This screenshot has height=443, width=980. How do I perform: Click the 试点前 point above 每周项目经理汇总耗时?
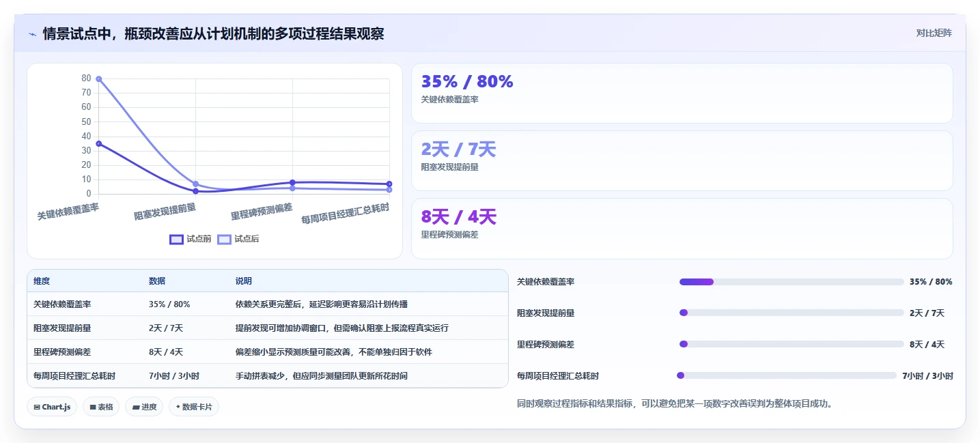[389, 184]
